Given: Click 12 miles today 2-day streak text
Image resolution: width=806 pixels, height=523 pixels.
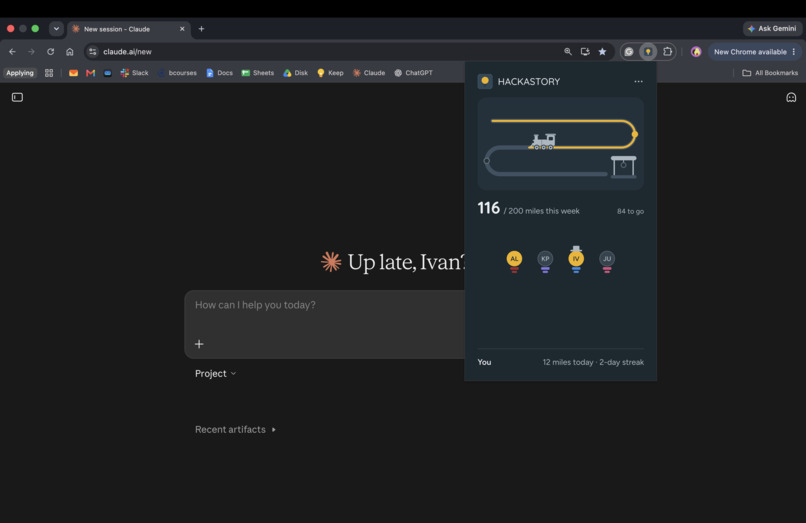Looking at the screenshot, I should [593, 363].
